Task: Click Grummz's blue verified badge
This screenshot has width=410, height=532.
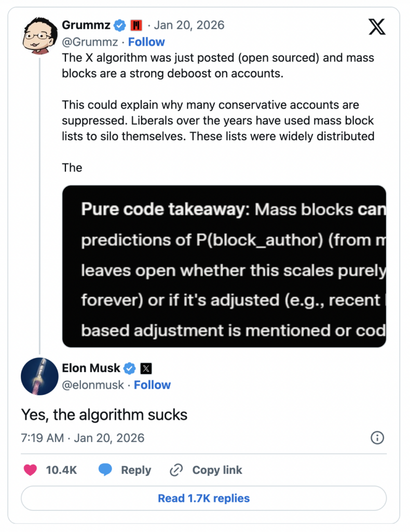Action: click(120, 25)
